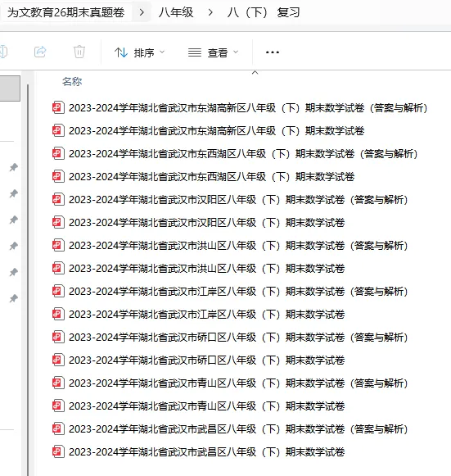Screen dimensions: 451x476
Task: Open the three-dots more options menu
Action: tap(273, 52)
